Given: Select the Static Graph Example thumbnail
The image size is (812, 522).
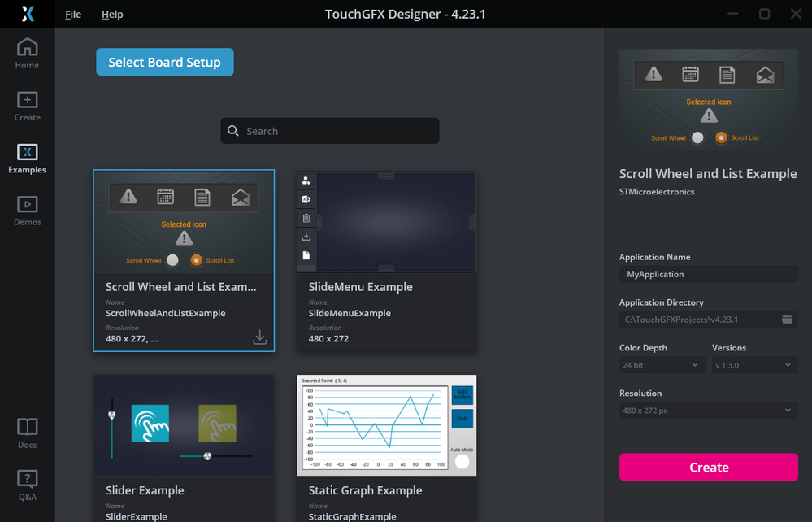Looking at the screenshot, I should tap(386, 426).
